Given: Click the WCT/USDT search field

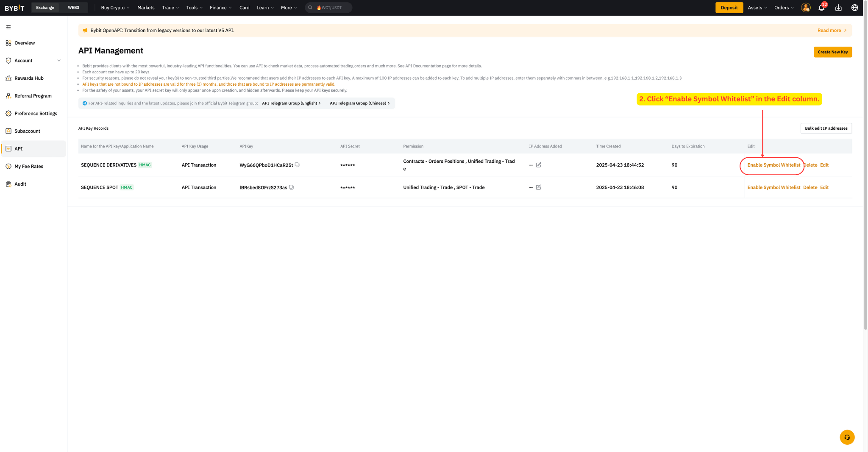Looking at the screenshot, I should 328,8.
